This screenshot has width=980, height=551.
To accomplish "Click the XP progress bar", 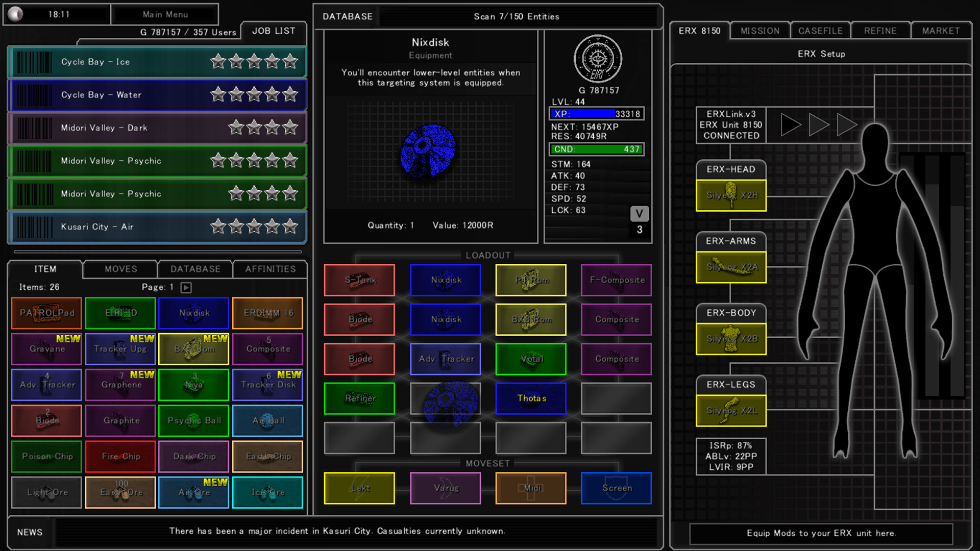I will [x=596, y=114].
